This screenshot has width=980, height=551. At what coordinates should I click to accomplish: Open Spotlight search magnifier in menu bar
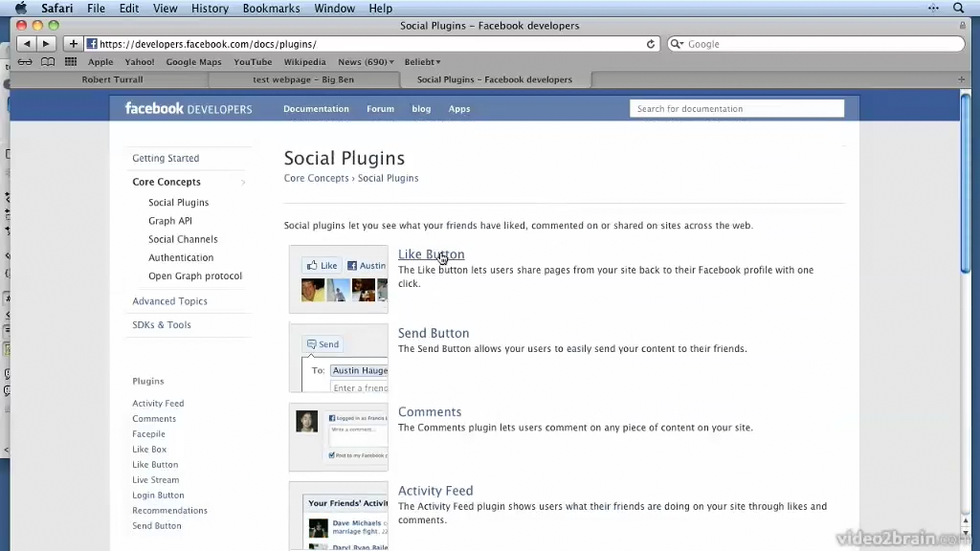958,8
